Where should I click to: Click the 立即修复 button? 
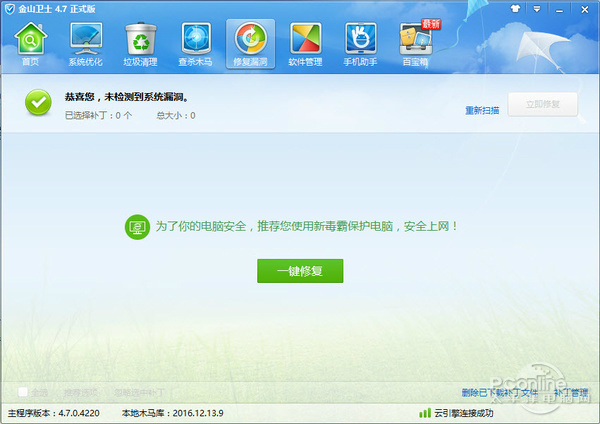543,104
